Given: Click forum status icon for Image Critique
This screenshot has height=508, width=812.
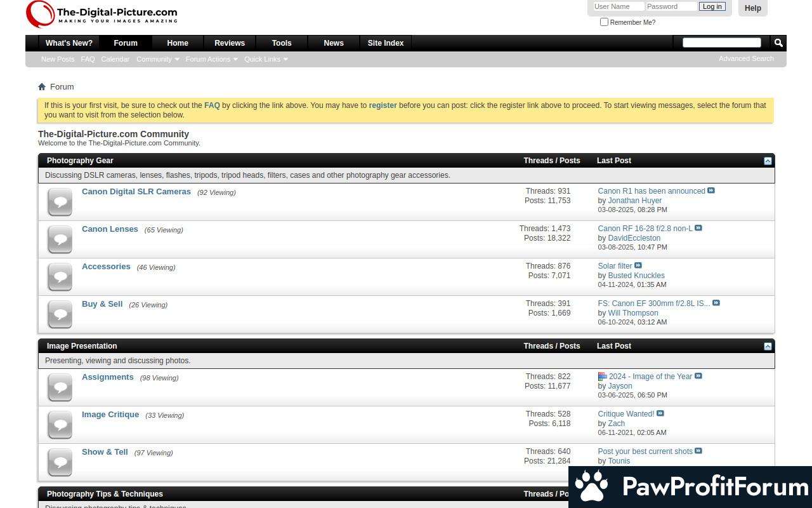Looking at the screenshot, I should coord(60,425).
